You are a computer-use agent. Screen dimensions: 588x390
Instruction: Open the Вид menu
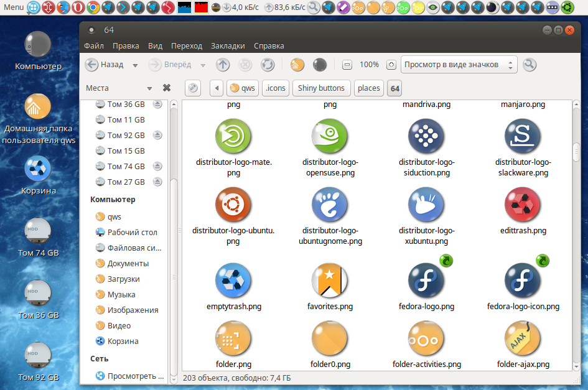[155, 46]
